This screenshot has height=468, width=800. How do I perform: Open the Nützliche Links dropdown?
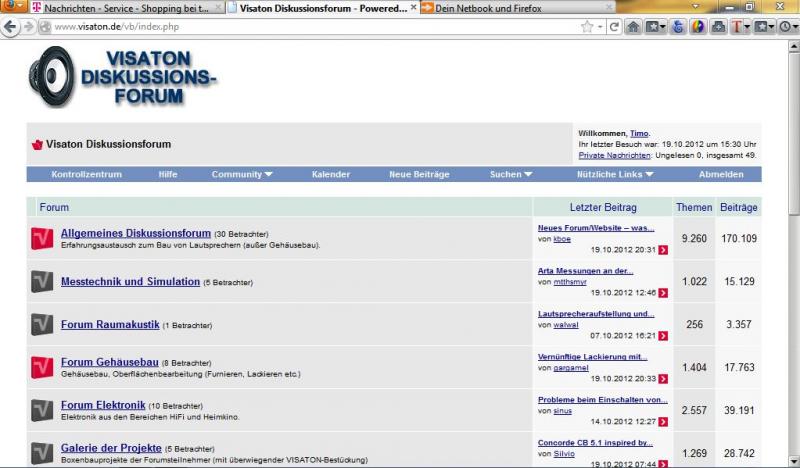[615, 174]
